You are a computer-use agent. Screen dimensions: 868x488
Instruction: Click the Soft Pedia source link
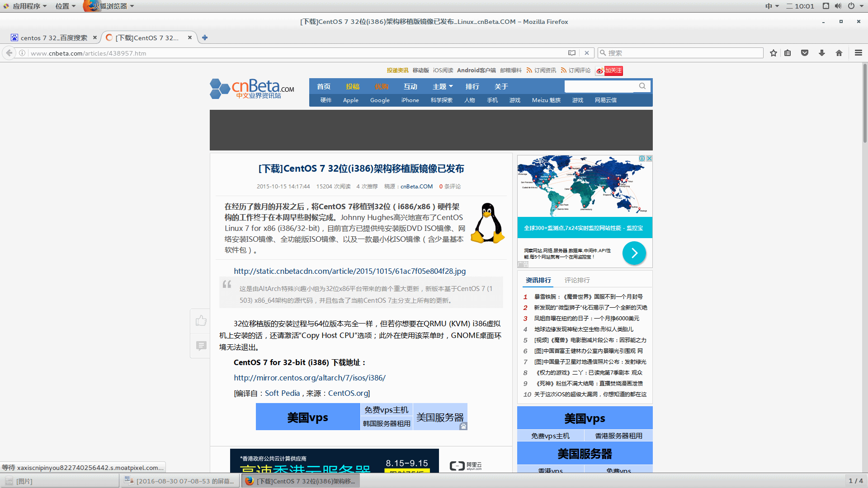point(283,393)
